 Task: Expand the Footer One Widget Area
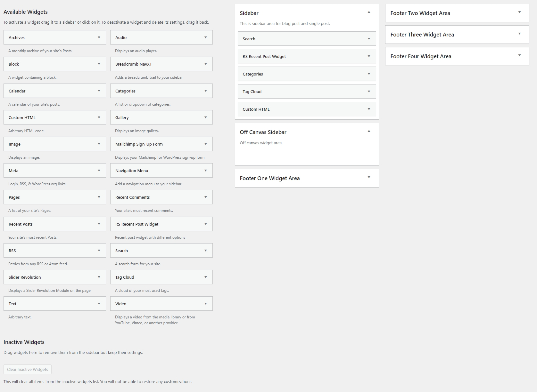(x=369, y=177)
